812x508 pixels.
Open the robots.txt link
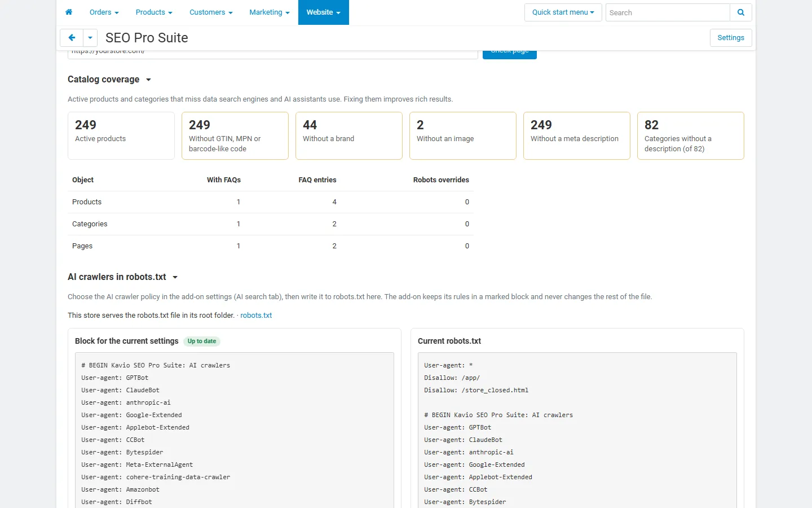pyautogui.click(x=256, y=316)
